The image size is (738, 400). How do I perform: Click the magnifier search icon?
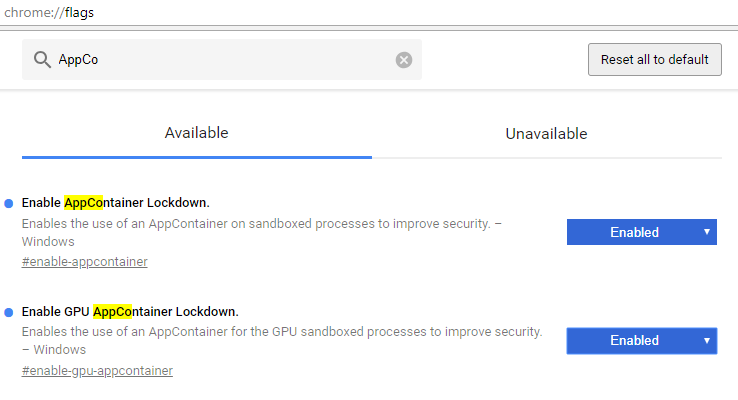point(42,60)
